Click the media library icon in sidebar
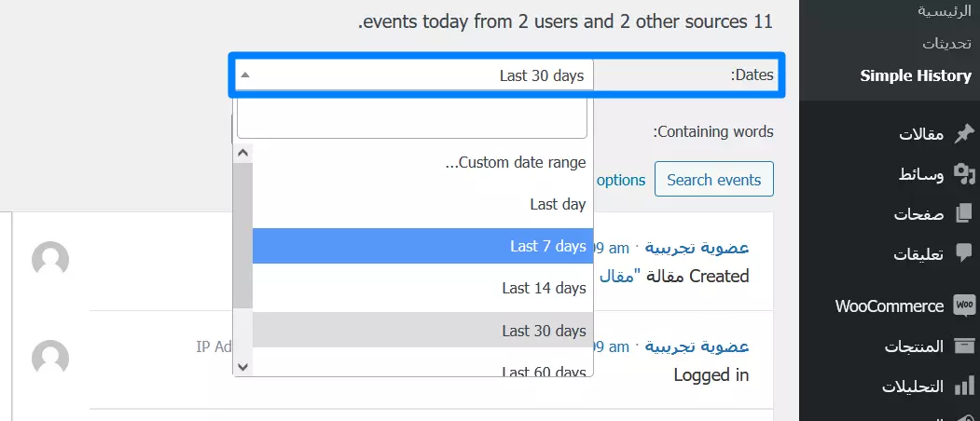The image size is (980, 421). tap(964, 174)
